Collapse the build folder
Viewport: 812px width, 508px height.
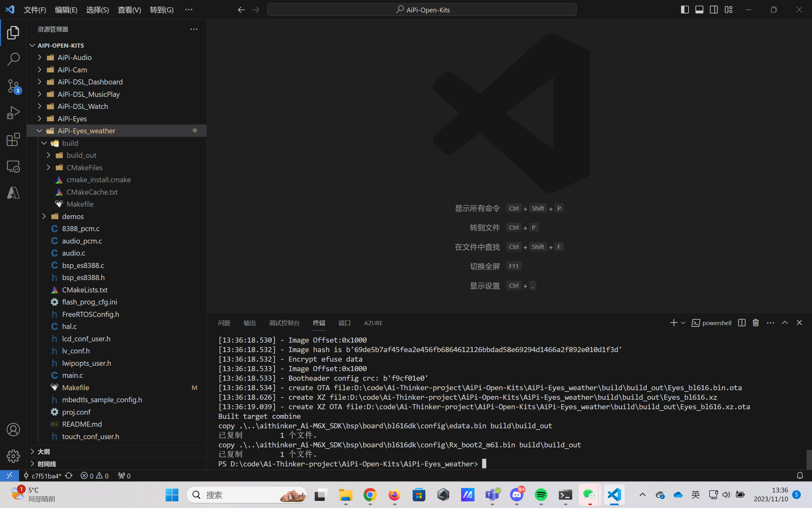click(x=44, y=143)
